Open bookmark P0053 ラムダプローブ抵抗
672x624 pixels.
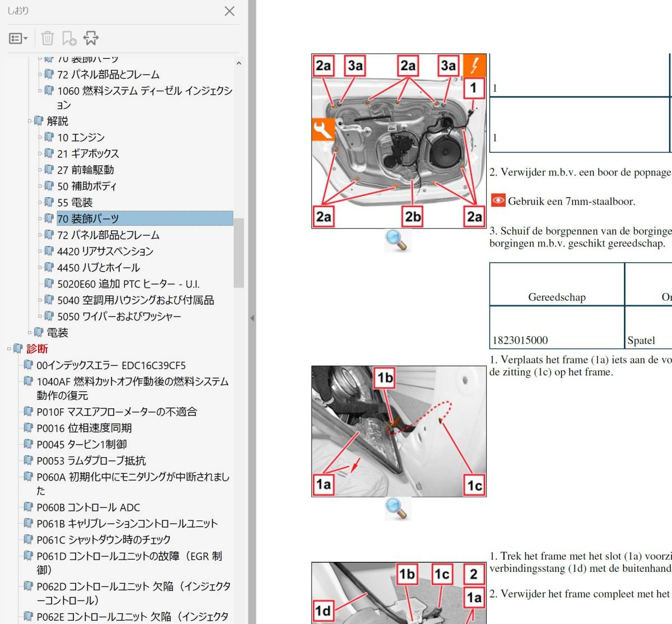(91, 460)
